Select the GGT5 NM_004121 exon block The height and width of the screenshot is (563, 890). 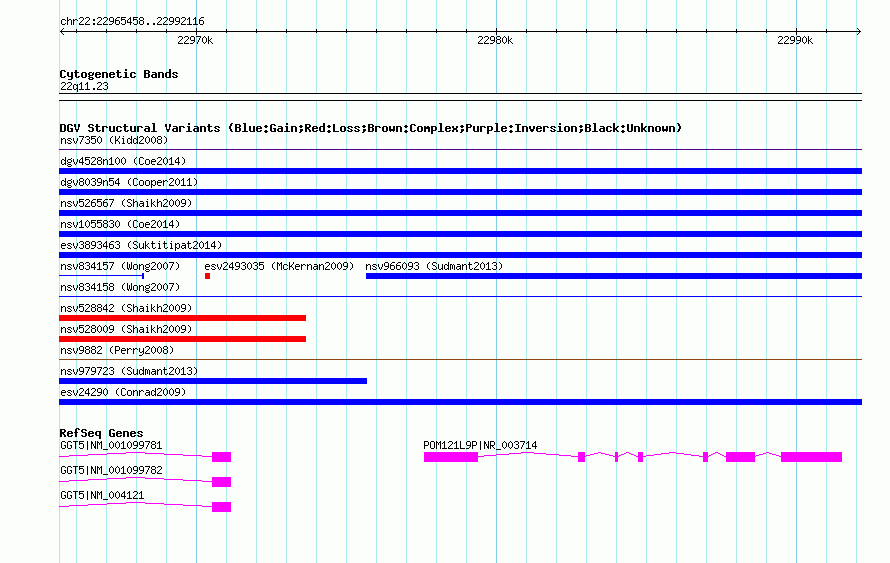point(221,507)
